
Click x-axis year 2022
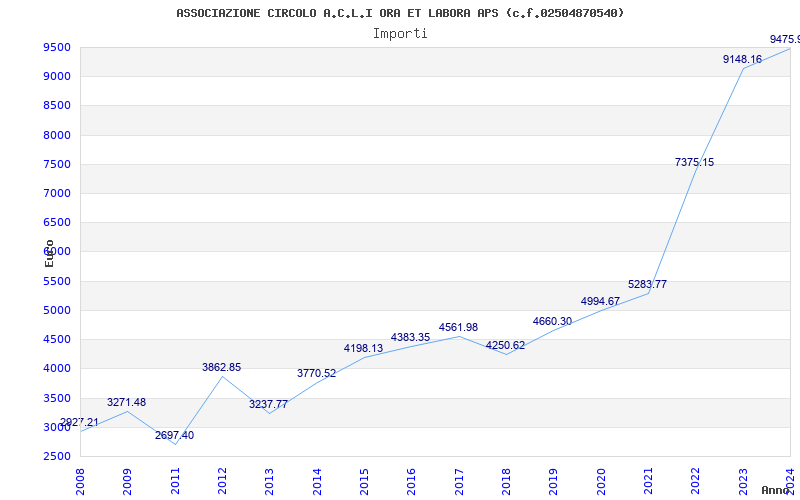coord(695,482)
